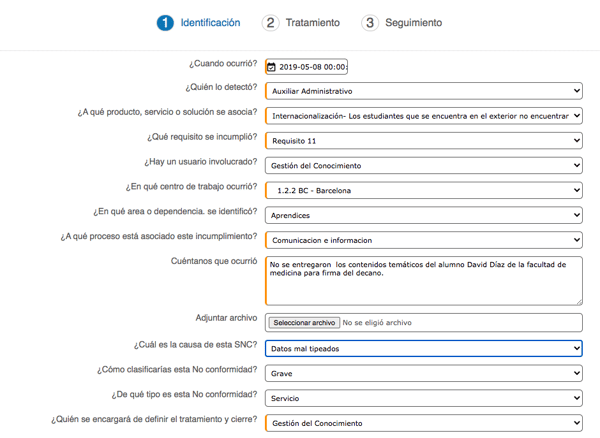Open the Requisito 11 dropdown
The width and height of the screenshot is (600, 438).
(x=424, y=140)
